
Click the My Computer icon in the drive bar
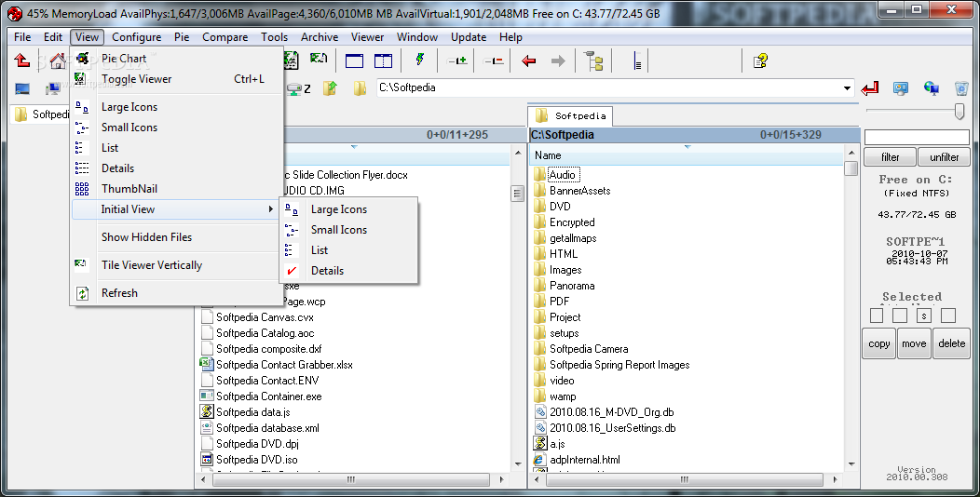click(53, 88)
